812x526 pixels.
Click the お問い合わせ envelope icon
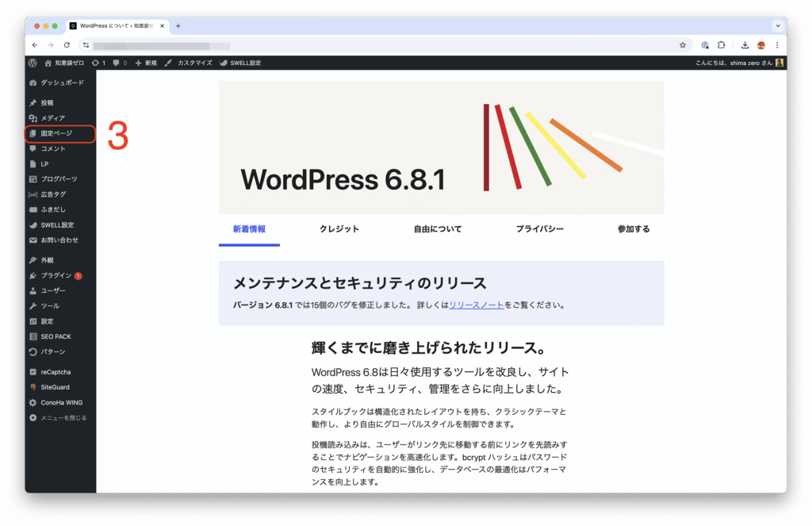(x=33, y=240)
